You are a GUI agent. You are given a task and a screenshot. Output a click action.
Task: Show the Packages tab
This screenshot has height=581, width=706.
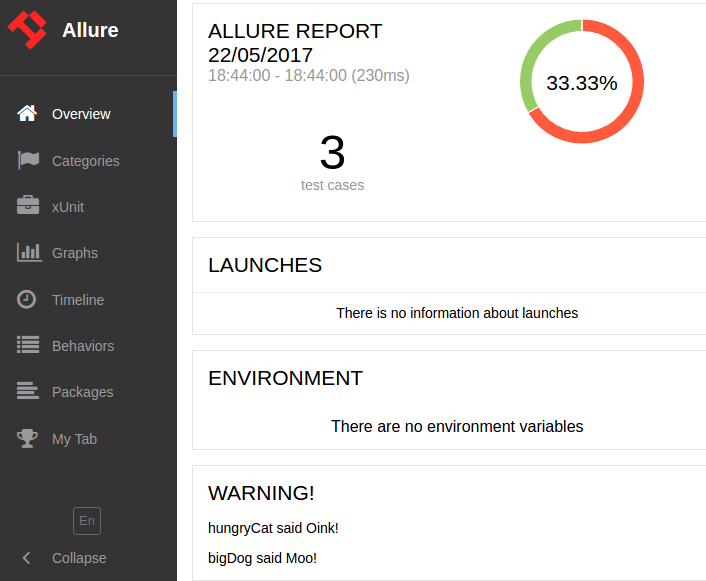[88, 391]
